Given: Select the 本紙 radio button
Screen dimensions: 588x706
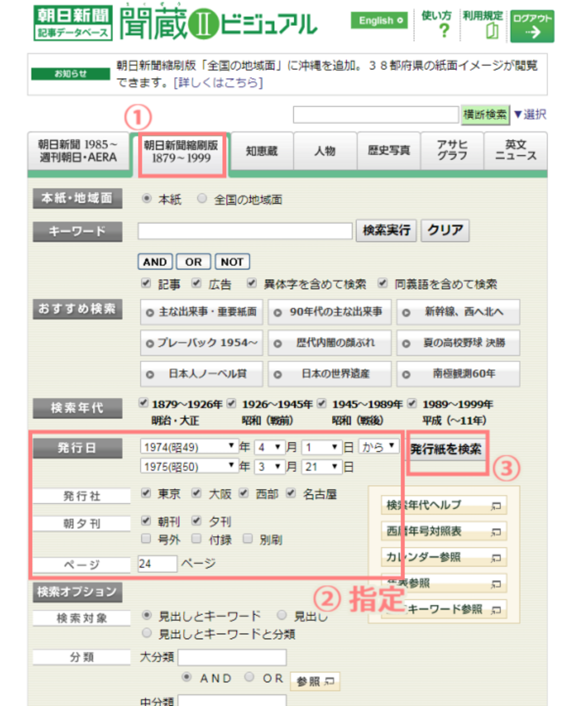Looking at the screenshot, I should 147,198.
